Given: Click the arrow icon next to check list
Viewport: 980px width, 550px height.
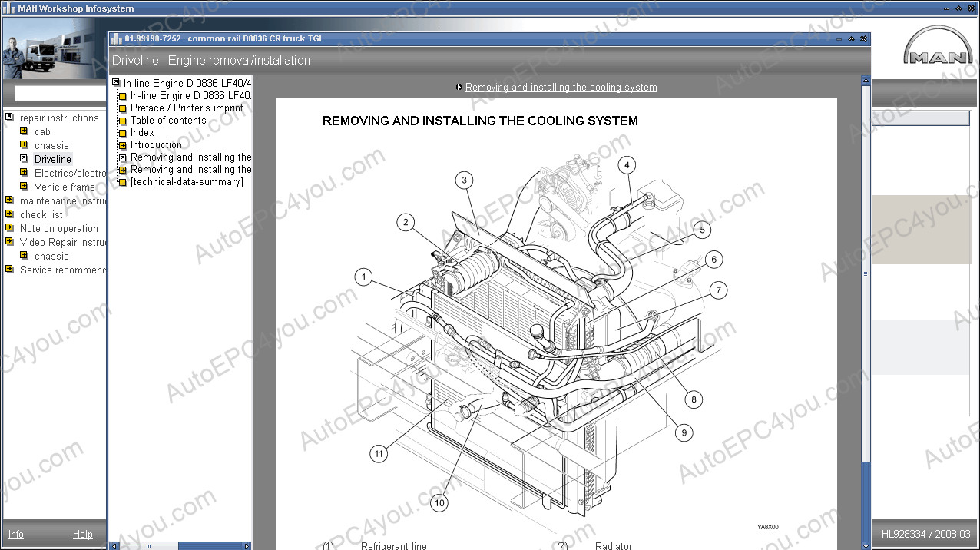Looking at the screenshot, I should (x=9, y=215).
